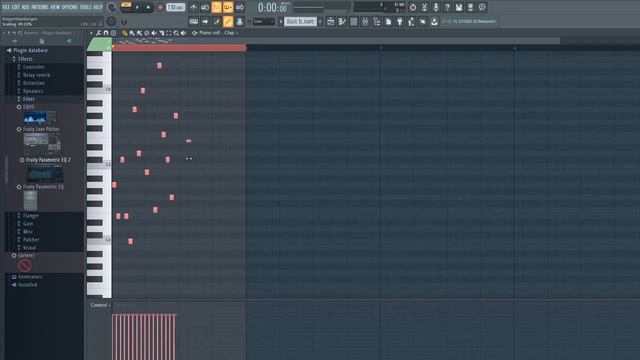
Task: Click the speech bubble project info icon
Action: coord(482,7)
